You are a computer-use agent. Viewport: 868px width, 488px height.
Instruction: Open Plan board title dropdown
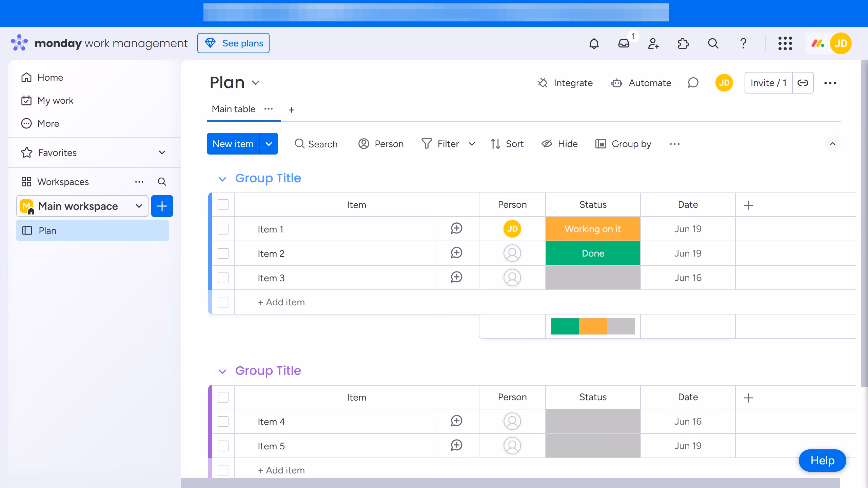point(256,83)
